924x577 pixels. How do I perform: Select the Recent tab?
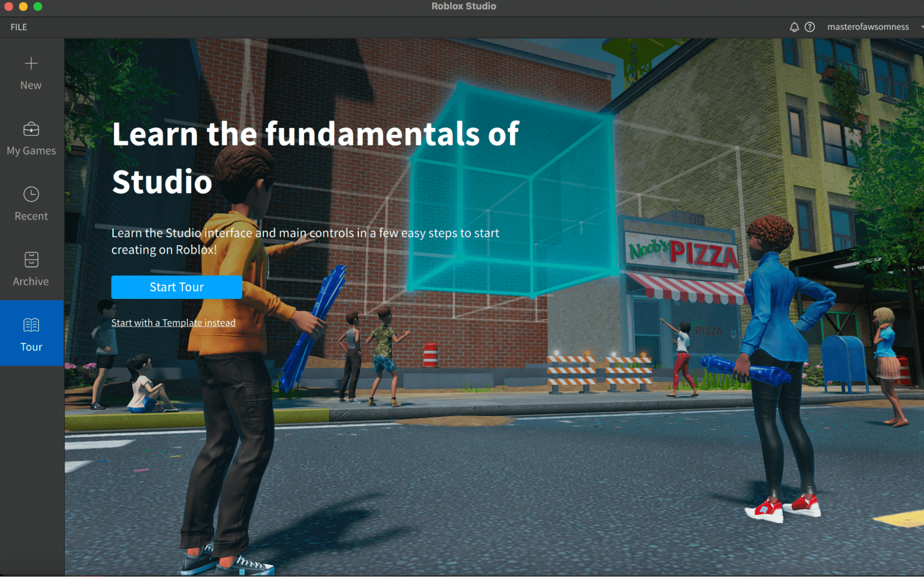coord(32,202)
